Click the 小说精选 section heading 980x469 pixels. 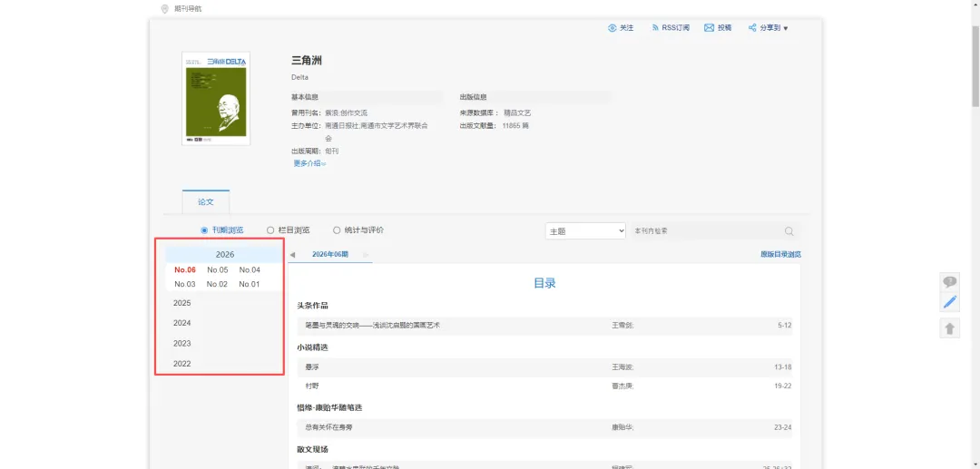pyautogui.click(x=312, y=347)
